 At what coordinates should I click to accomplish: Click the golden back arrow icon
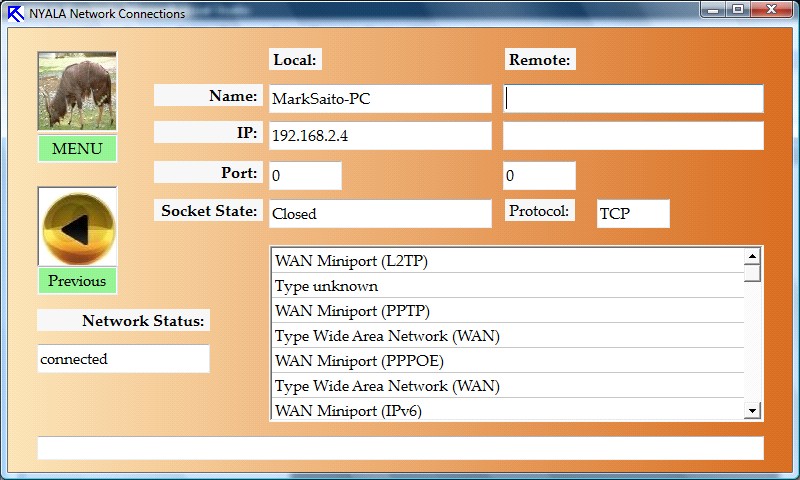click(x=77, y=228)
